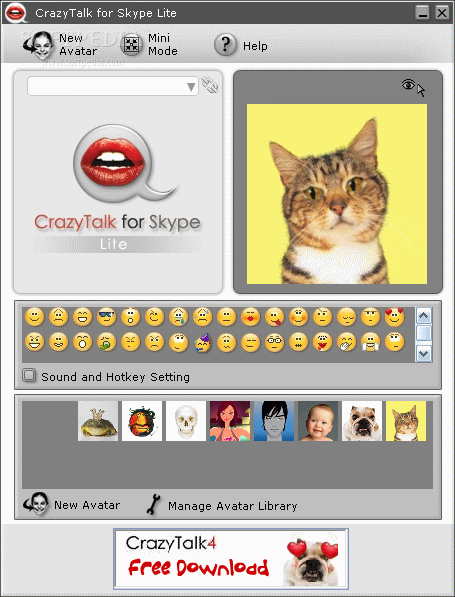The height and width of the screenshot is (597, 455).
Task: Choose the lips-sealed zipper emoticon
Action: pos(299,342)
